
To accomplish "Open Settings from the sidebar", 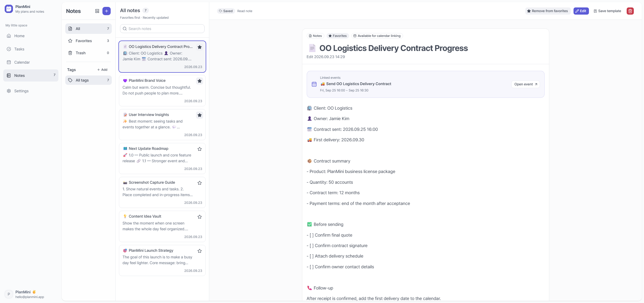I will pyautogui.click(x=31, y=91).
